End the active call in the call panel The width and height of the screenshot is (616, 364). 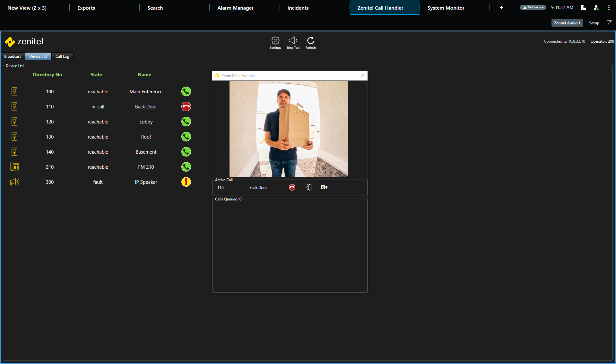tap(292, 187)
